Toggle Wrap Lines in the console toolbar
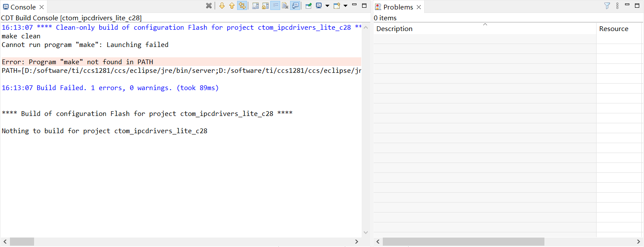 click(x=275, y=6)
